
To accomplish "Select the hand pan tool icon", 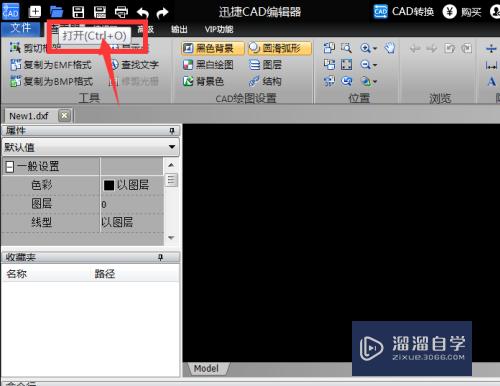I will pyautogui.click(x=389, y=48).
